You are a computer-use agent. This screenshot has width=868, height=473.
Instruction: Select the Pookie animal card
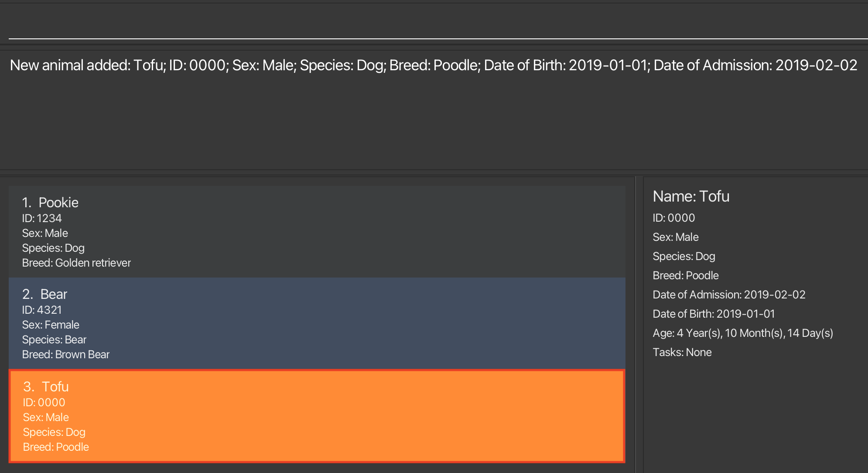coord(317,232)
